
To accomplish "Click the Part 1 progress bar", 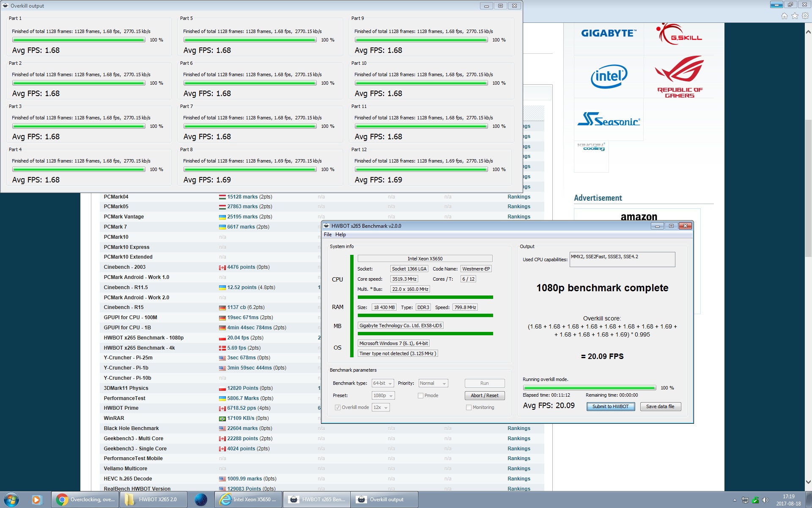I will [79, 40].
